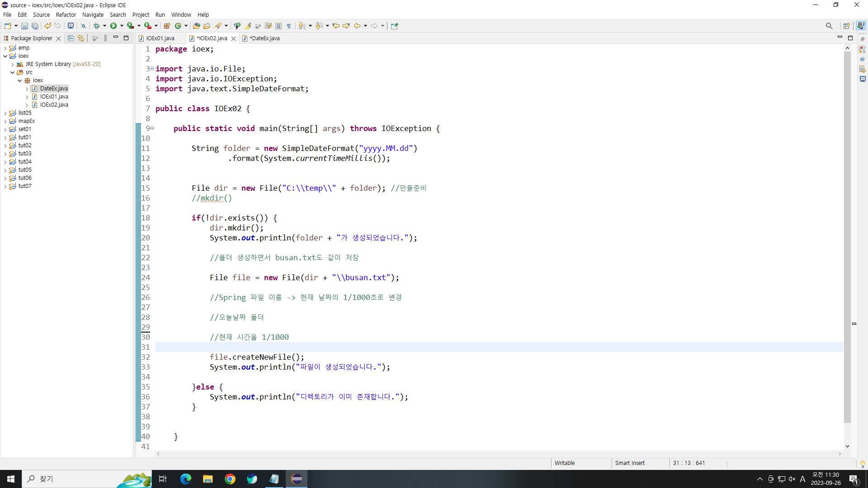Click Collapse All in Package Explorer
The height and width of the screenshot is (488, 868).
(71, 38)
